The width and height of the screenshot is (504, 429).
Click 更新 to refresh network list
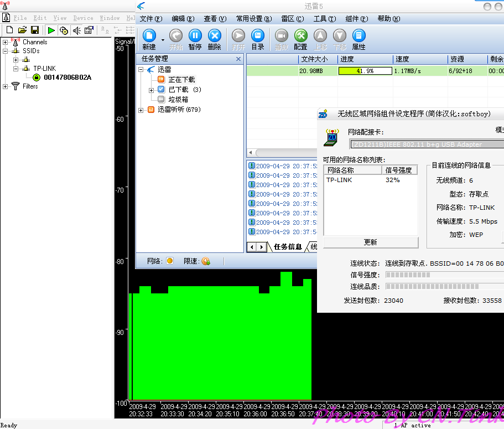click(371, 242)
